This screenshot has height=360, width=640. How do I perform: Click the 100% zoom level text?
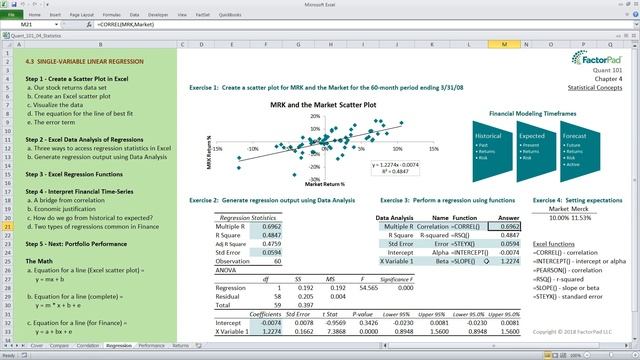pyautogui.click(x=576, y=356)
